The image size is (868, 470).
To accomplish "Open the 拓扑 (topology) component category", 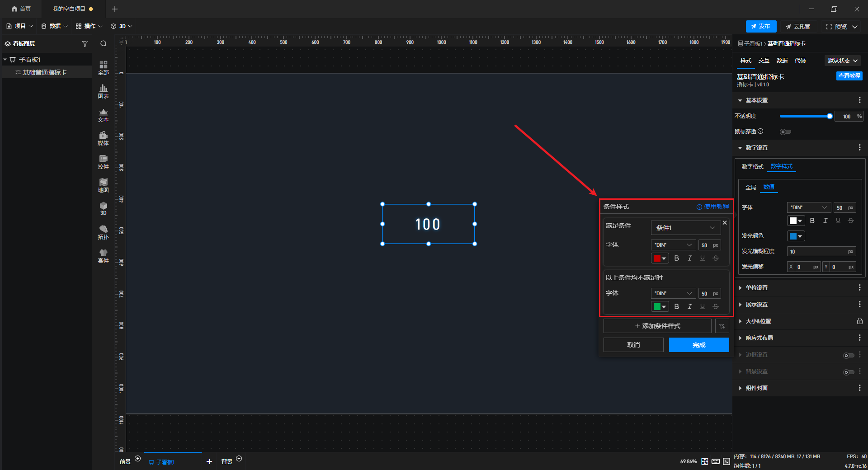I will click(x=103, y=232).
